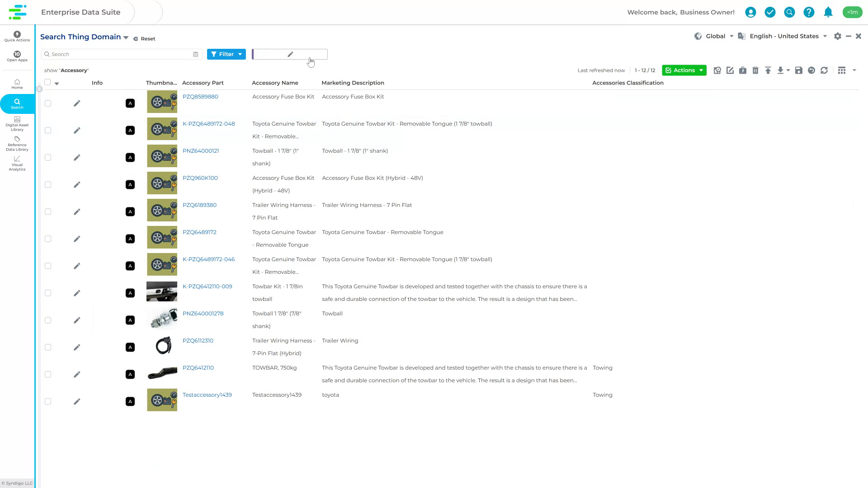
Task: Expand the Search Thing Domain title dropdown
Action: pyautogui.click(x=126, y=37)
